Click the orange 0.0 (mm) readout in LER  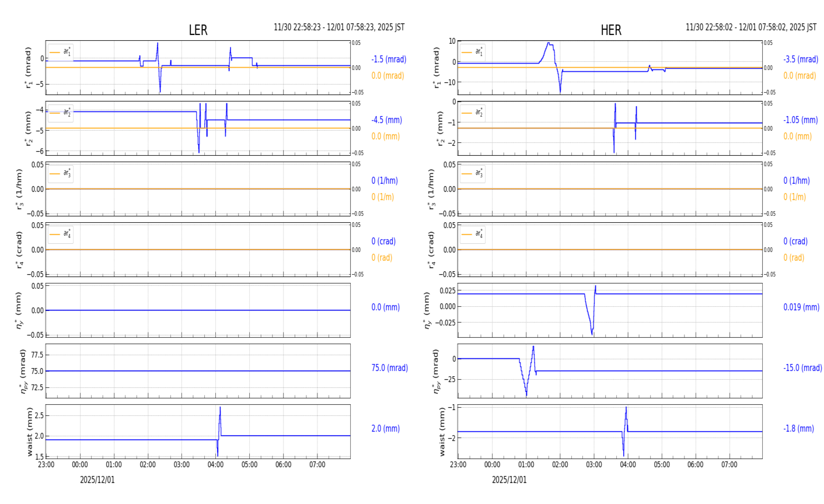385,136
